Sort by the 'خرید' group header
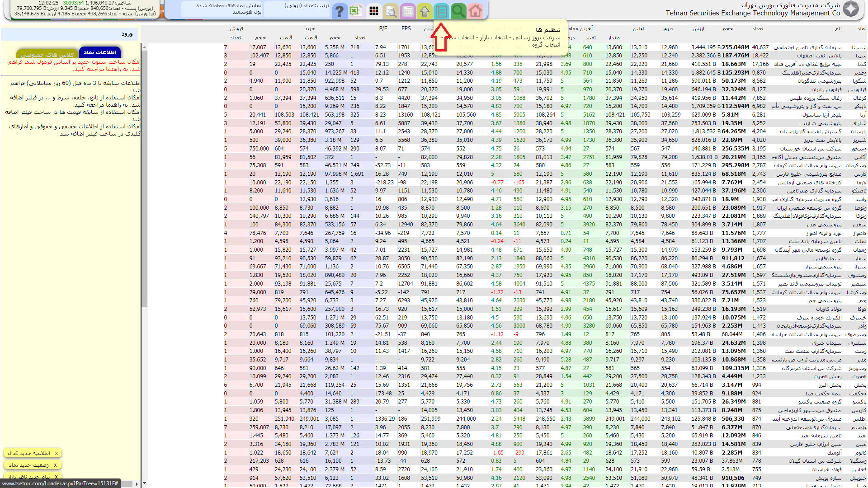This screenshot has height=488, width=868. (310, 28)
